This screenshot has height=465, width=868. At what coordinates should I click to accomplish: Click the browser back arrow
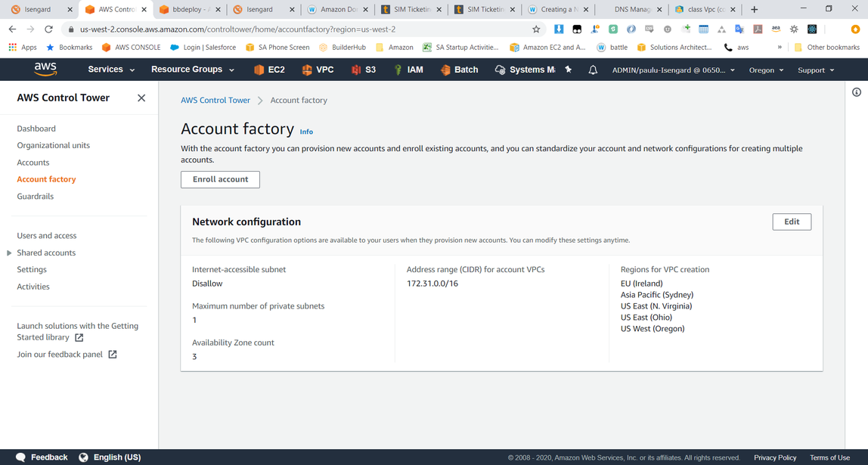(x=12, y=29)
